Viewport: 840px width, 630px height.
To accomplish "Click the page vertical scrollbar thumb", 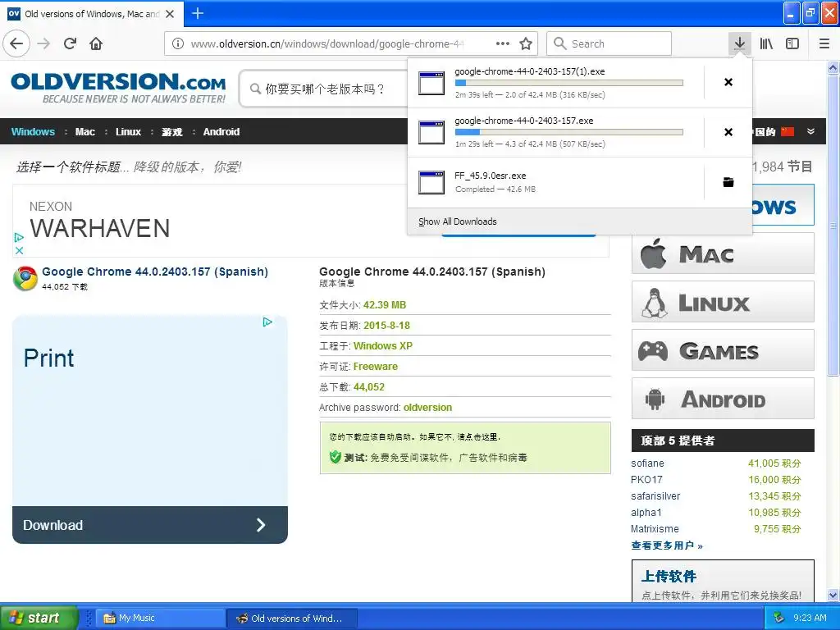I will (833, 225).
